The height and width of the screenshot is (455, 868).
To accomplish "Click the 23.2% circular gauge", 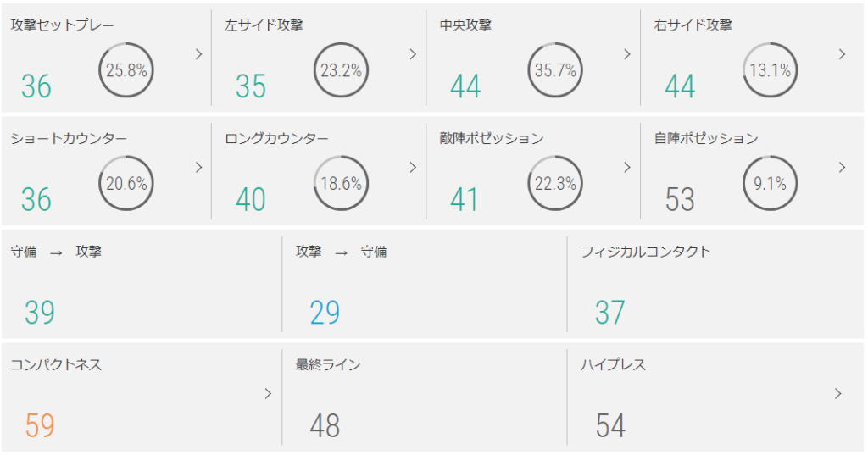I will point(341,70).
